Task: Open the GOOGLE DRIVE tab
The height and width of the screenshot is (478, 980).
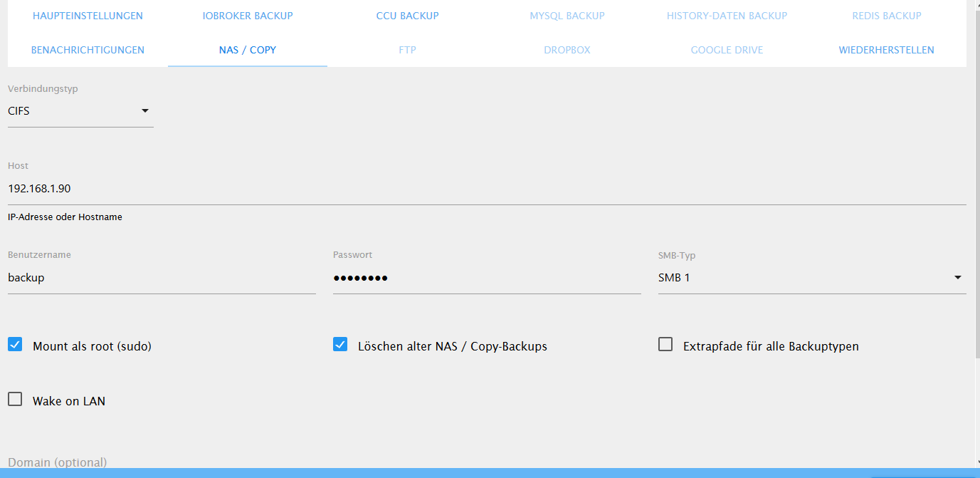Action: [727, 50]
